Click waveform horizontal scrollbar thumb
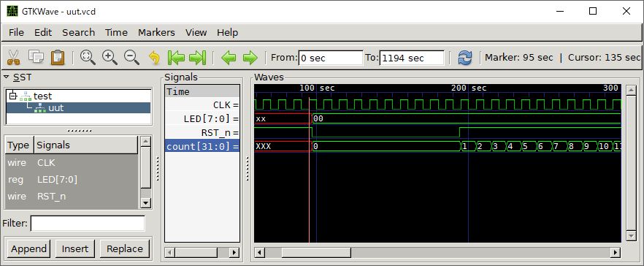 316,252
